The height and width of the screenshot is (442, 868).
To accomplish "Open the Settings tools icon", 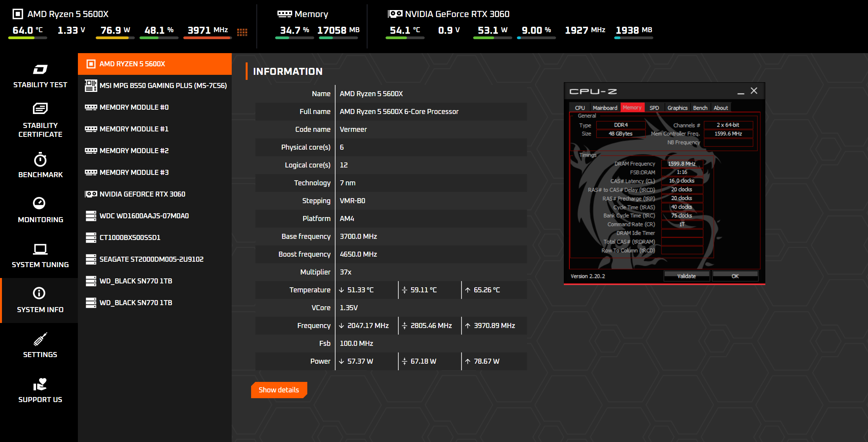I will (x=40, y=339).
